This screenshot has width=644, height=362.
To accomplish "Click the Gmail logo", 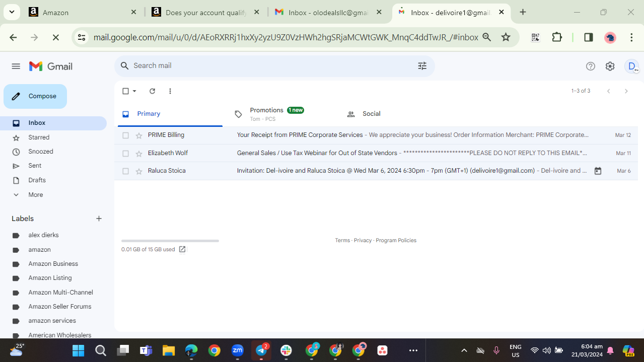I will [51, 66].
